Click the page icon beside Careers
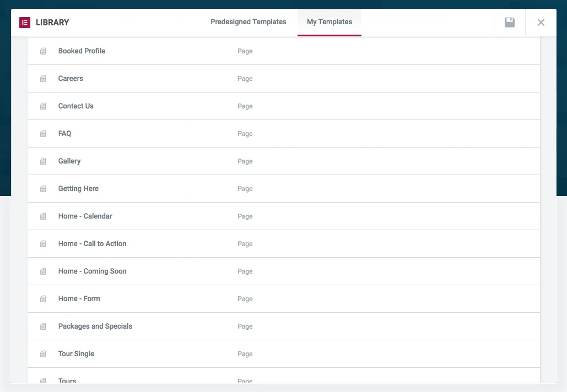This screenshot has height=392, width=567. pos(43,78)
